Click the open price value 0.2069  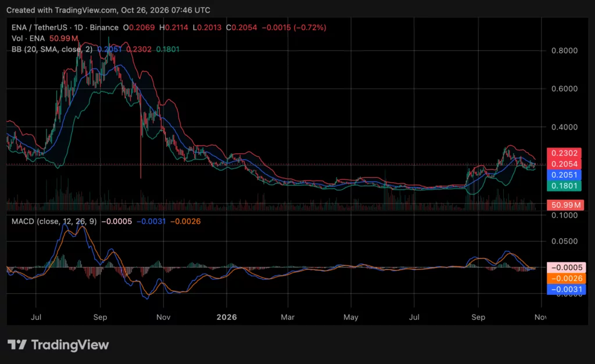(x=142, y=27)
